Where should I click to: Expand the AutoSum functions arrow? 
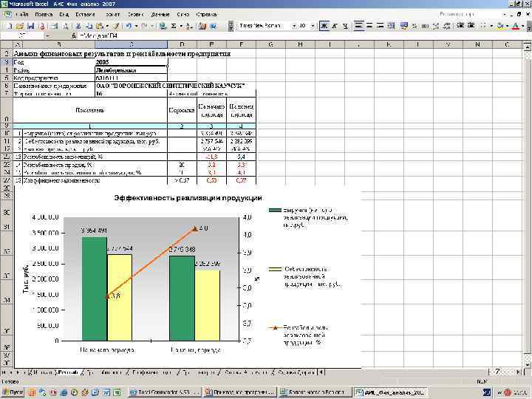(181, 26)
